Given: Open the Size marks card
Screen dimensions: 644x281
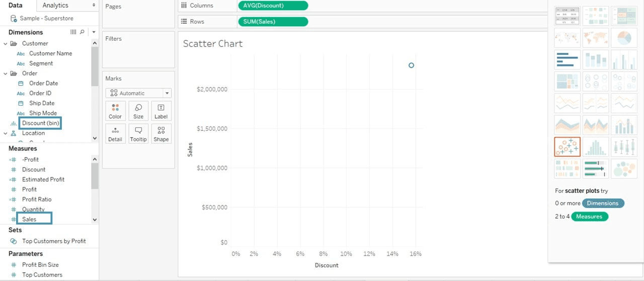Looking at the screenshot, I should point(138,111).
